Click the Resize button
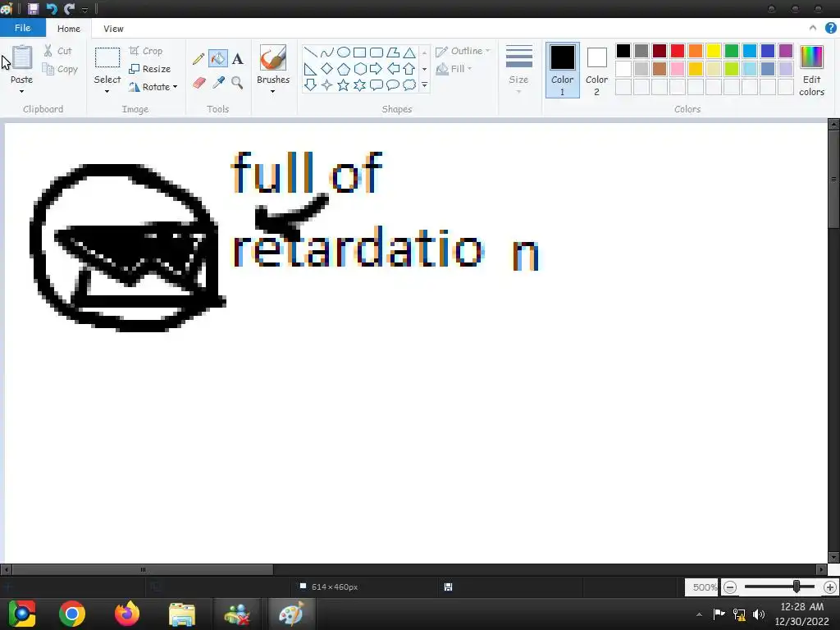Screen dimensions: 840x630 [150, 69]
